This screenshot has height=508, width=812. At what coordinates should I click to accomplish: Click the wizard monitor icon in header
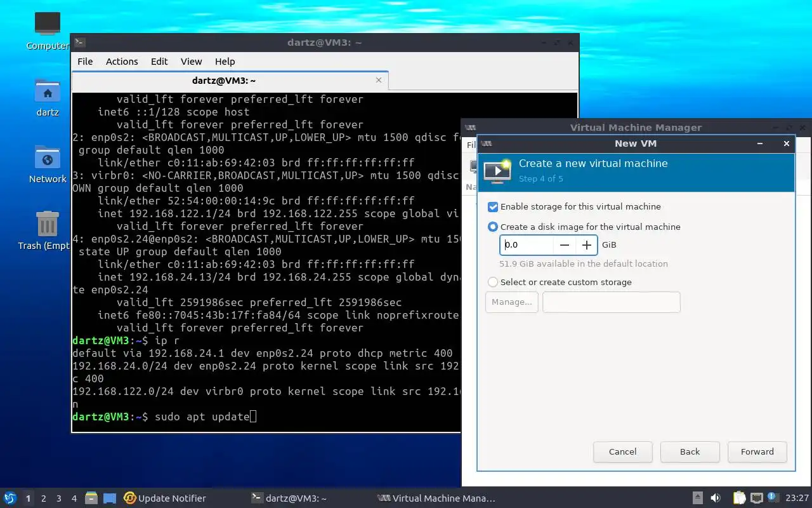[x=497, y=172]
